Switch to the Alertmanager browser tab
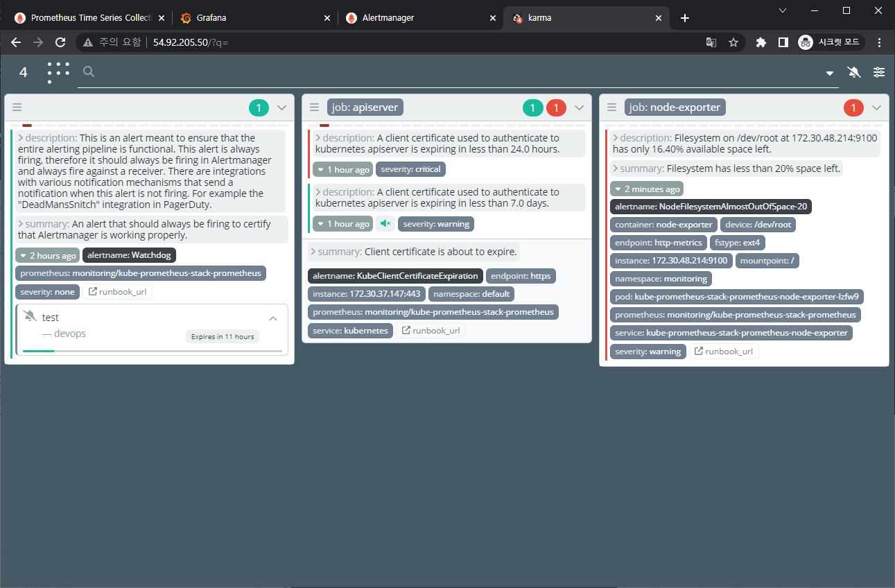 pyautogui.click(x=421, y=18)
